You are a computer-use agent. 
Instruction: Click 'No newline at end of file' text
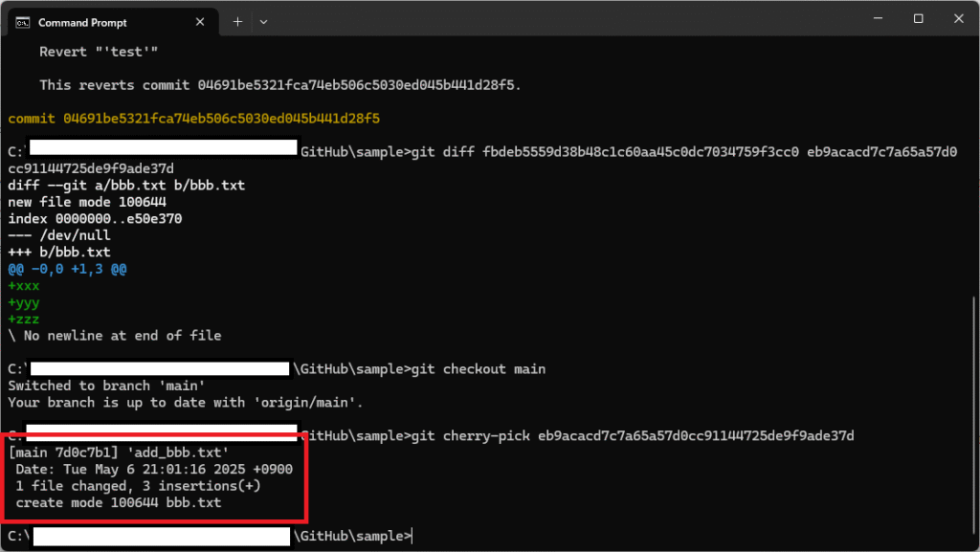[x=122, y=336]
